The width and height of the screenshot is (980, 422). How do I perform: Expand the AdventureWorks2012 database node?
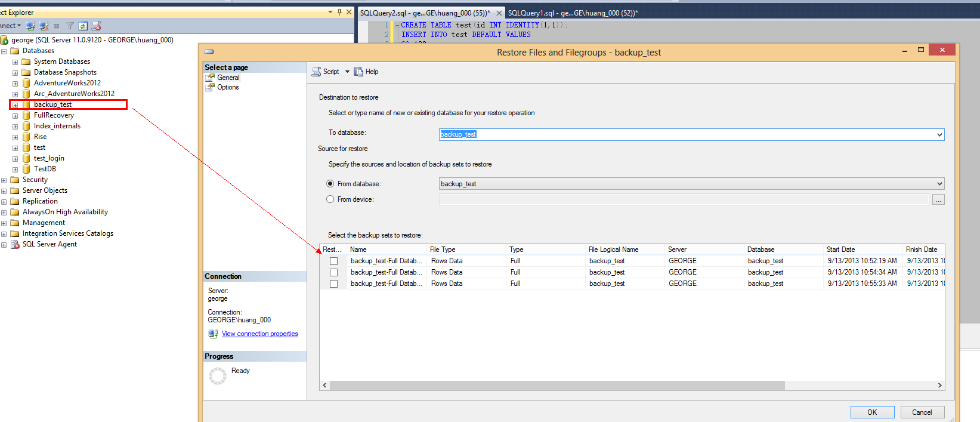pyautogui.click(x=15, y=83)
